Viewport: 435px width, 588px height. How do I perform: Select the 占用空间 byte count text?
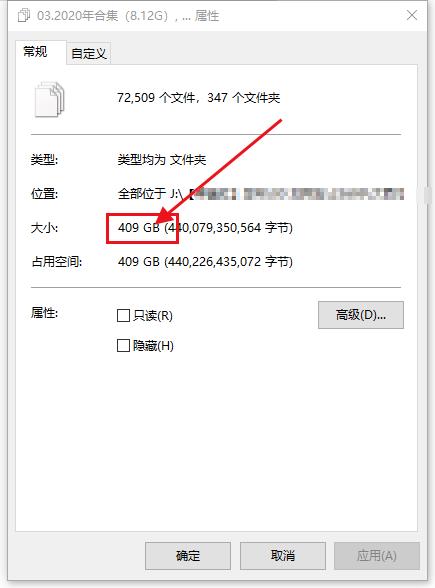coord(228,261)
